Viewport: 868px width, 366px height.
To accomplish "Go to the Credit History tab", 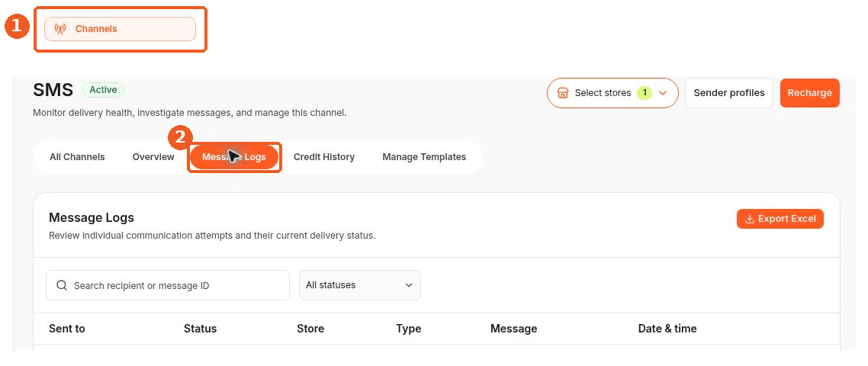I will tap(324, 157).
